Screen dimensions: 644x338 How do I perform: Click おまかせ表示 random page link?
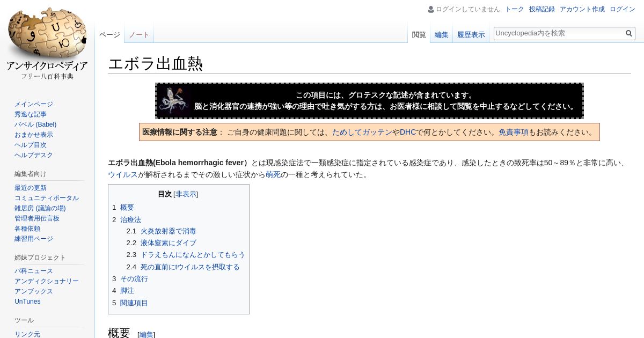pyautogui.click(x=34, y=135)
